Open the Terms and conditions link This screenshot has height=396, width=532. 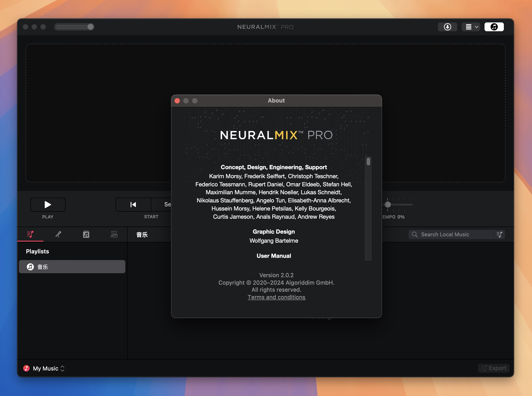pyautogui.click(x=276, y=297)
